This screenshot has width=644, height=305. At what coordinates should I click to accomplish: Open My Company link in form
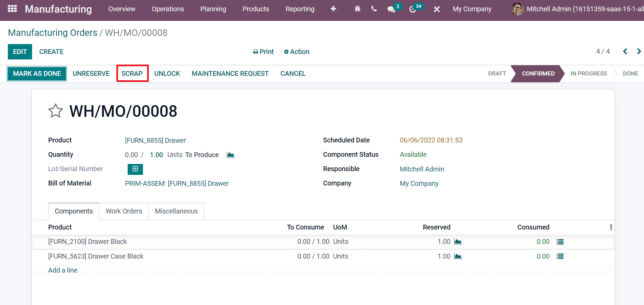419,183
